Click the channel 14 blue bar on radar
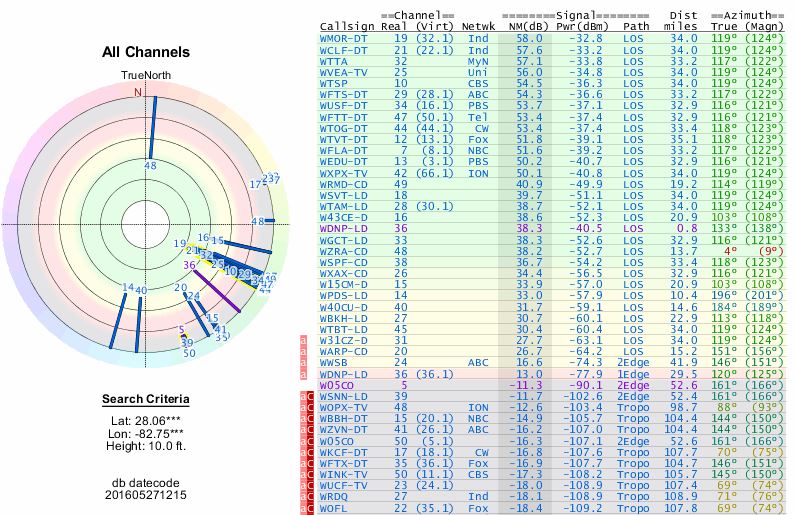 (x=117, y=318)
